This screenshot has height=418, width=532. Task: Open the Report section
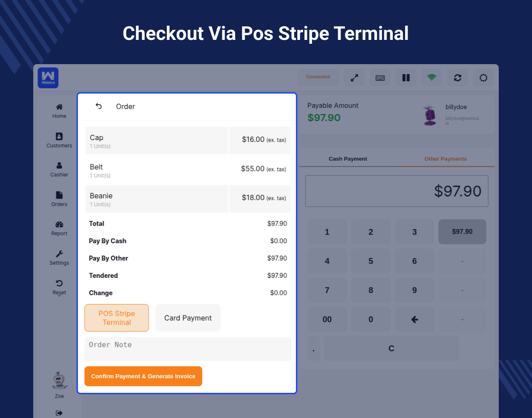(x=59, y=228)
